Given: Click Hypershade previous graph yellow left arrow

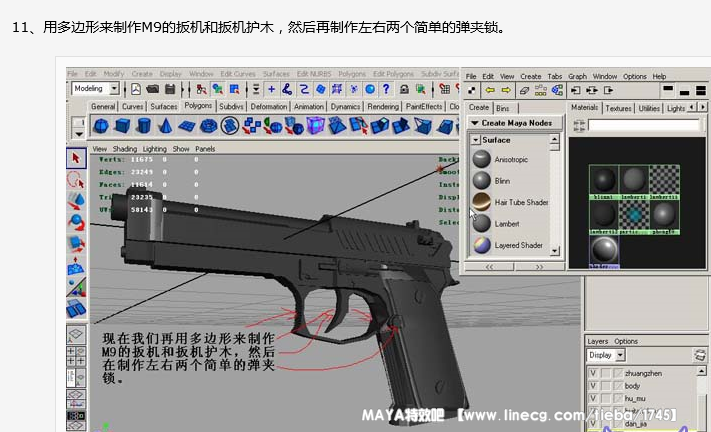Looking at the screenshot, I should pyautogui.click(x=490, y=90).
